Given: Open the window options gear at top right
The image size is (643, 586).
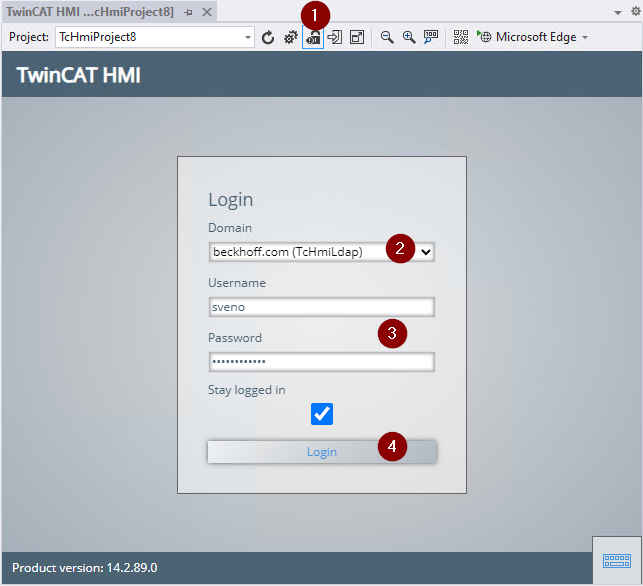Looking at the screenshot, I should tap(635, 11).
